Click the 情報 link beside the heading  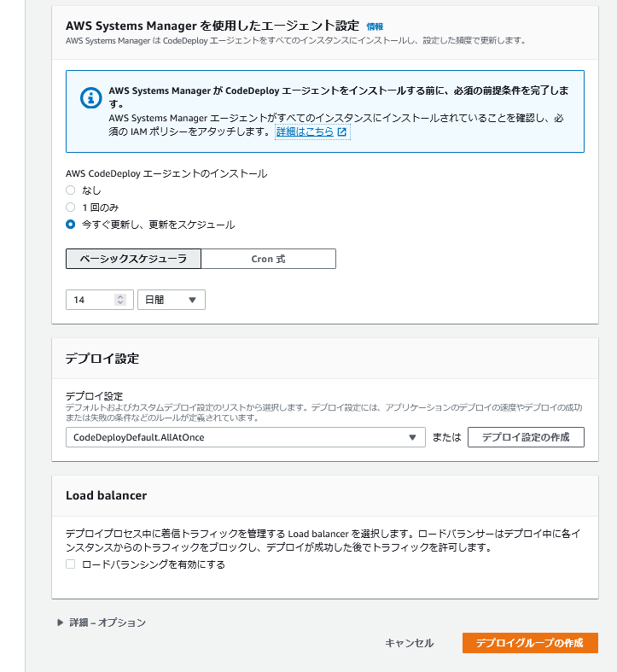coord(375,26)
